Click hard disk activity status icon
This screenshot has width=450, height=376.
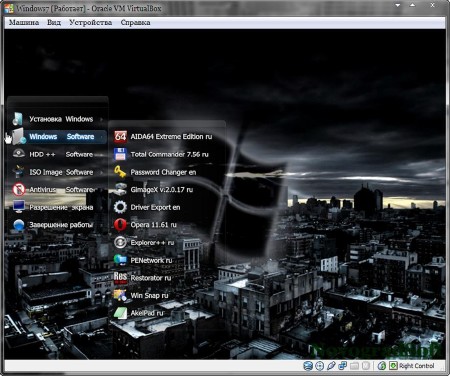point(308,366)
